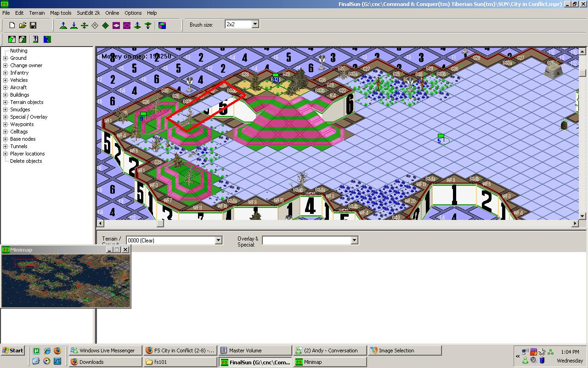Open the Options menu

click(x=133, y=13)
